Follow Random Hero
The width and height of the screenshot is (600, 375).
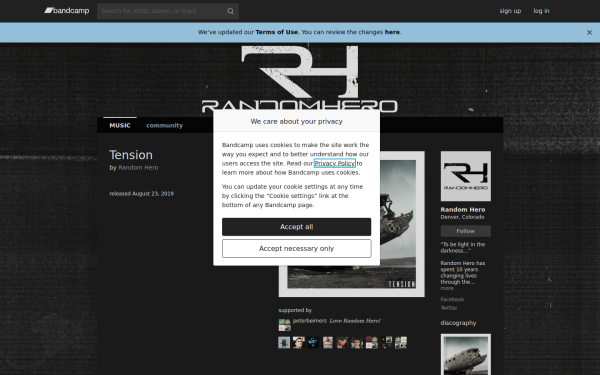(466, 231)
